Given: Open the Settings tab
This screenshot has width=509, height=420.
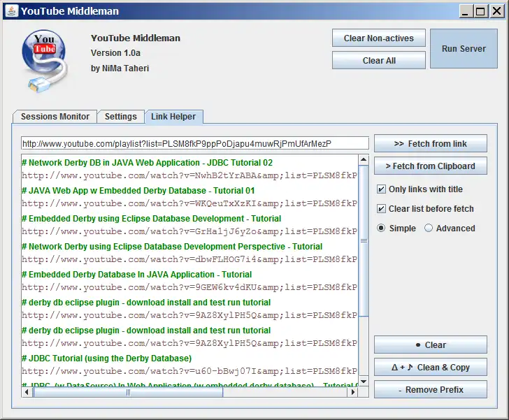Looking at the screenshot, I should [120, 117].
